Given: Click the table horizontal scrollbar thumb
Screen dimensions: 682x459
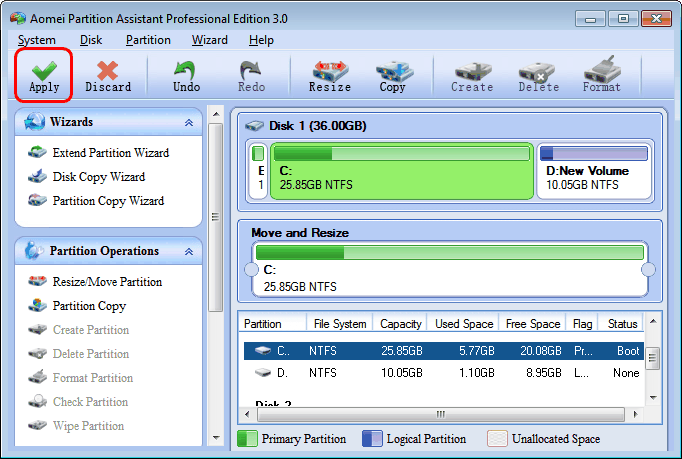Looking at the screenshot, I should coord(441,414).
